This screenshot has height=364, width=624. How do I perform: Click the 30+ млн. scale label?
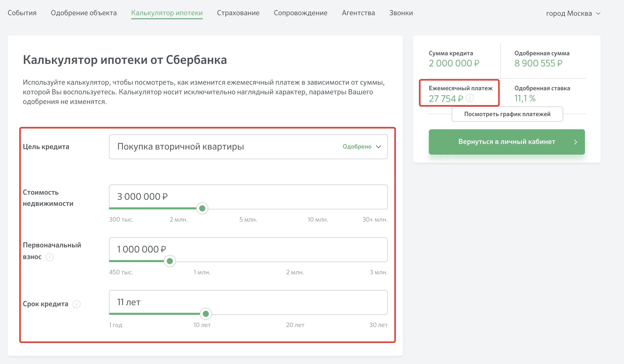(x=375, y=220)
